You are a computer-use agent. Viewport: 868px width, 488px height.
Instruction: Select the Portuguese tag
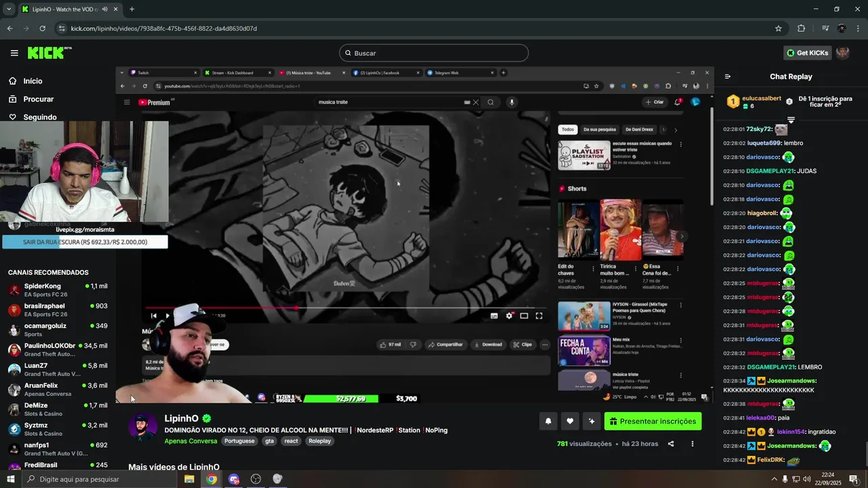(239, 441)
